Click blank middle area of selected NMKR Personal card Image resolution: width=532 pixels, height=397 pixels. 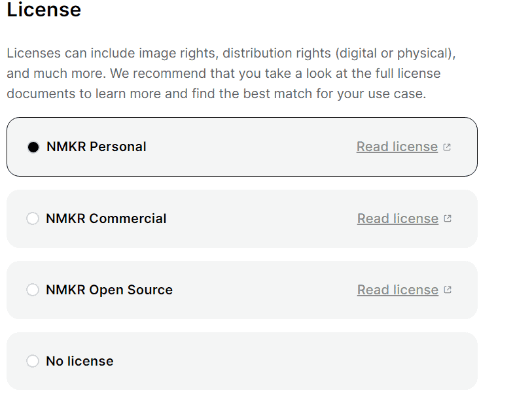[x=251, y=147]
